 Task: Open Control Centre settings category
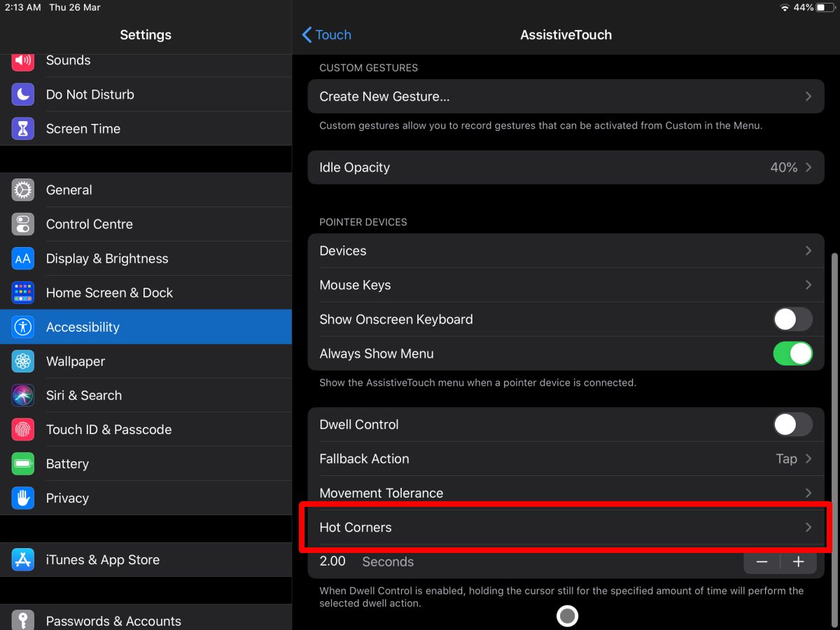pos(146,224)
